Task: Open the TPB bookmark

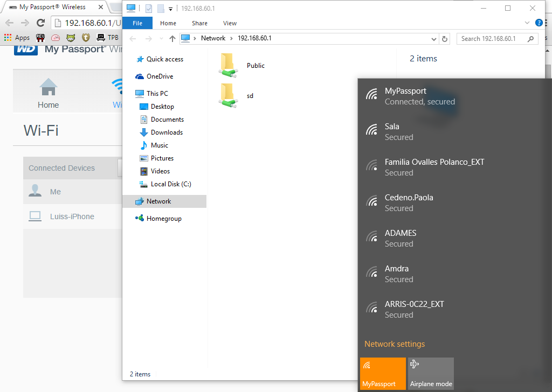Action: (x=108, y=38)
